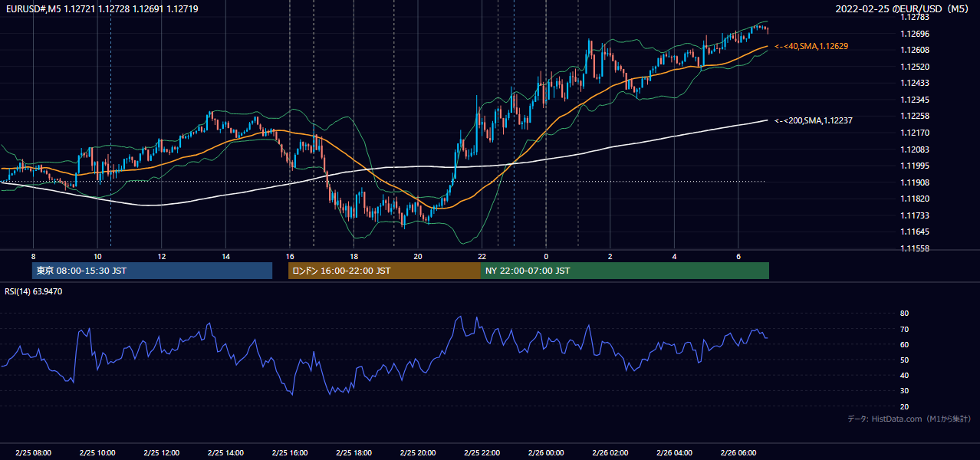Click the 2/26 02:00 date label
Screen dimensions: 980x460
point(610,452)
